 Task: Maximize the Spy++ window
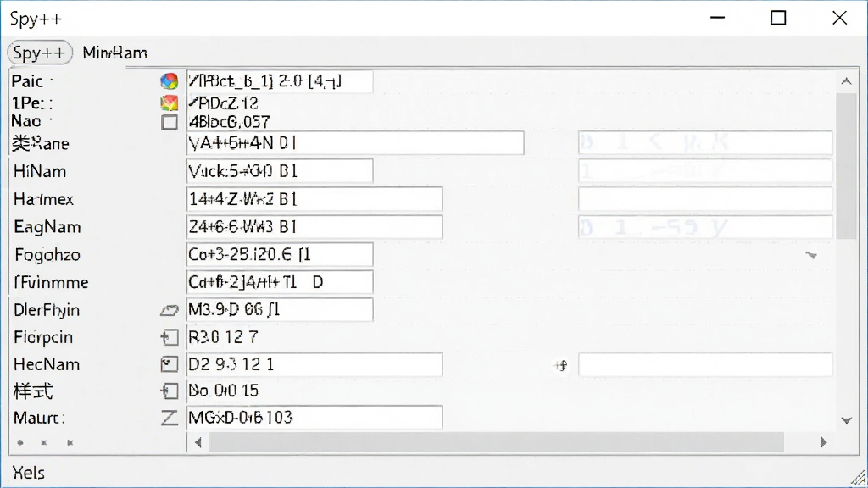pos(778,19)
